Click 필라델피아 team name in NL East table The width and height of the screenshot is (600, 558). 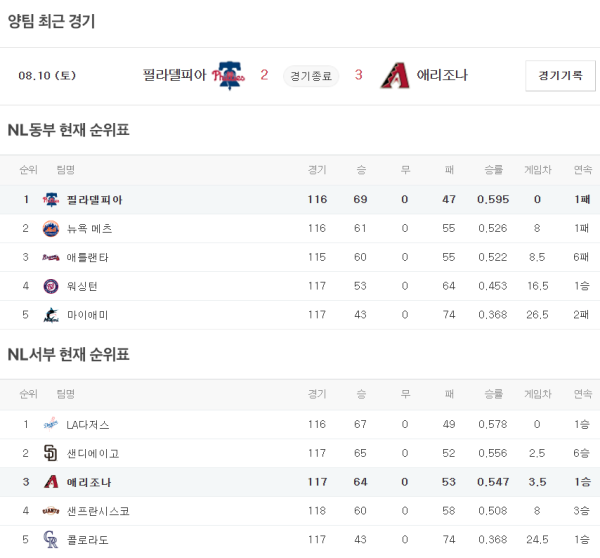coord(94,200)
